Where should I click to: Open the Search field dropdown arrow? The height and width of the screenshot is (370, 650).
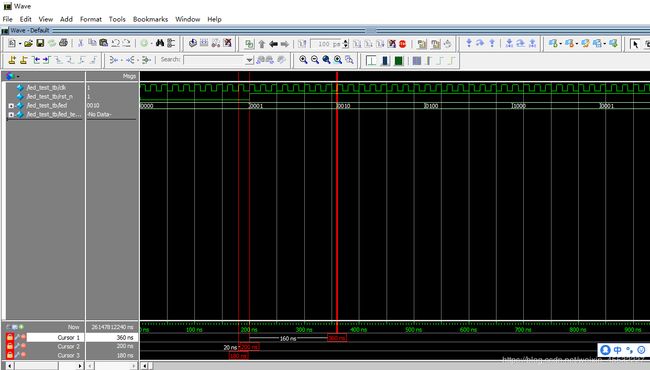click(249, 60)
